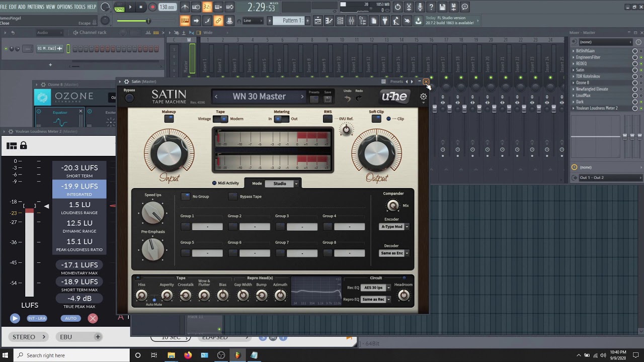Click the save project icon in toolbar
The image size is (644, 362).
click(x=442, y=7)
